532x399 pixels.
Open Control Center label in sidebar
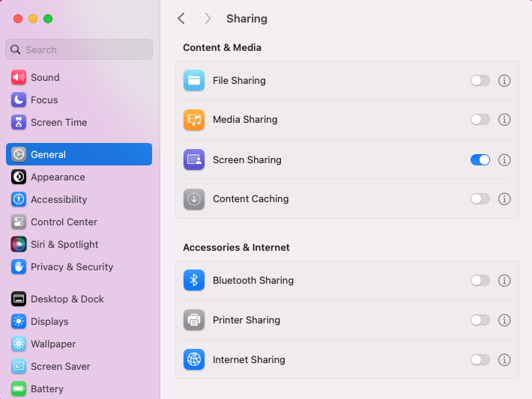[x=64, y=222]
